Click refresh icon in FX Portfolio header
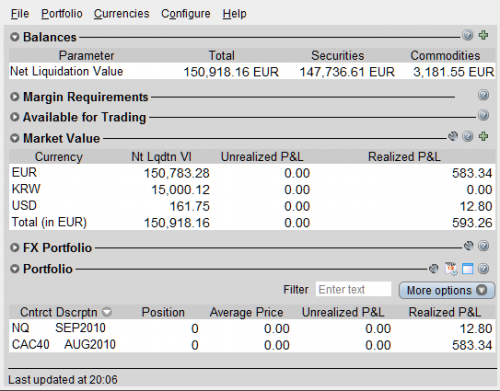Screen dimensions: 500x391 469,246
